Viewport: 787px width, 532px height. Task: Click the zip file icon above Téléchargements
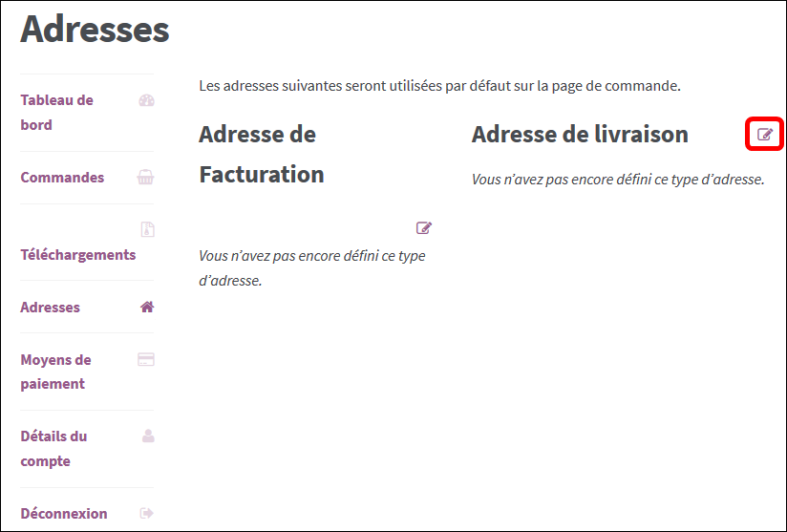click(147, 229)
